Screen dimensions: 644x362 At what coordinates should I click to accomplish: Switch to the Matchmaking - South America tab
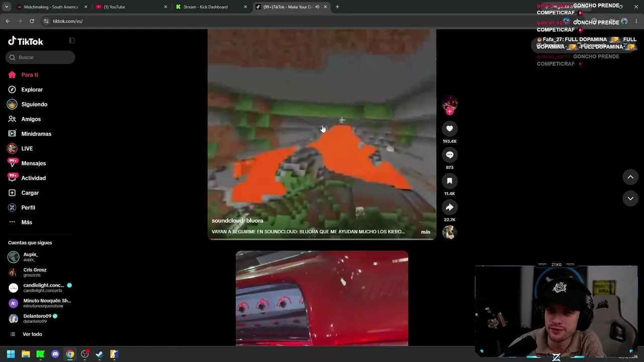(x=51, y=7)
